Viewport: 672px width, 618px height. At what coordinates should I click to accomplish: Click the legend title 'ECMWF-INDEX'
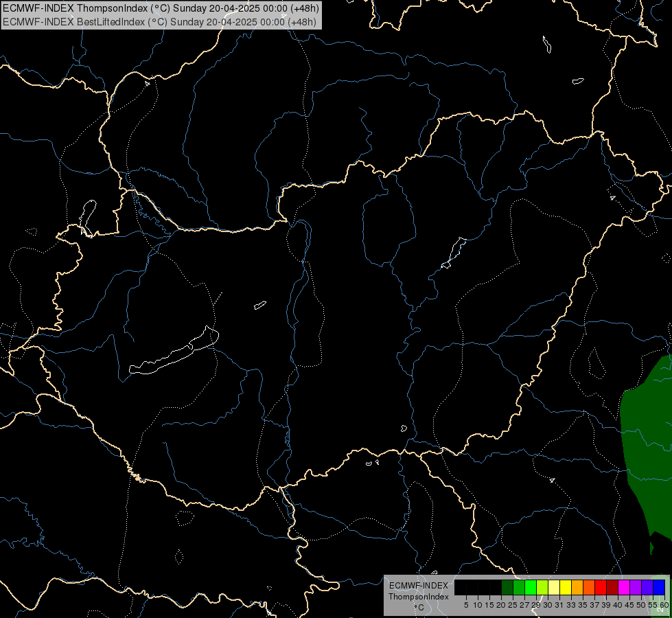pos(418,586)
